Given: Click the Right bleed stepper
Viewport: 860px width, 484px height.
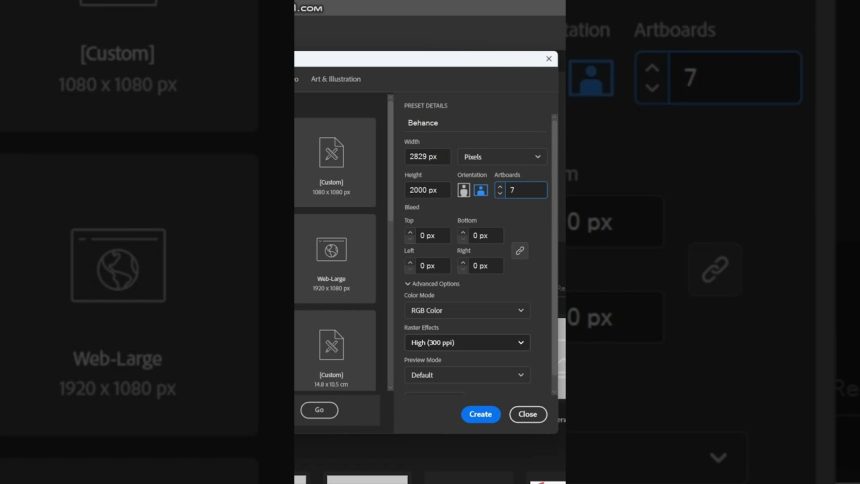Looking at the screenshot, I should coord(463,266).
